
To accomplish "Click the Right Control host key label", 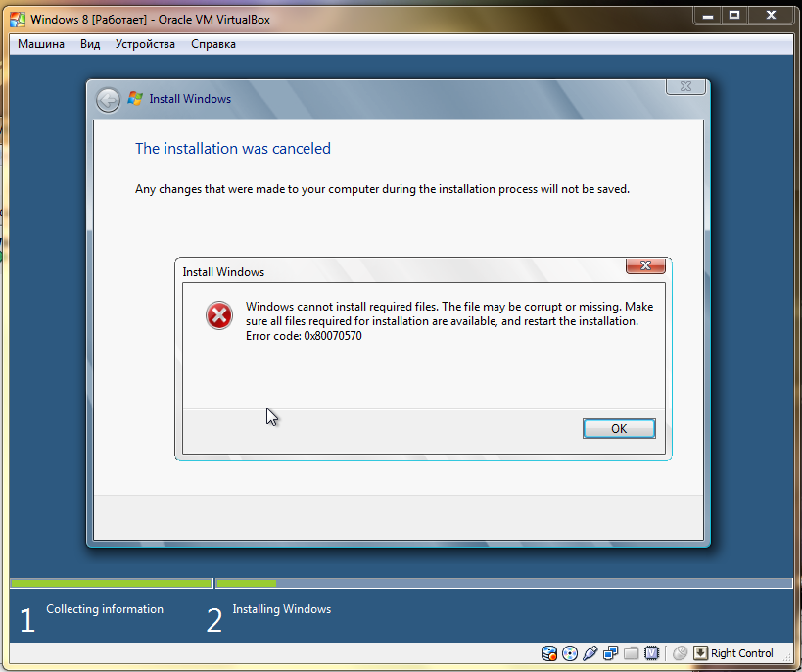I will (741, 653).
